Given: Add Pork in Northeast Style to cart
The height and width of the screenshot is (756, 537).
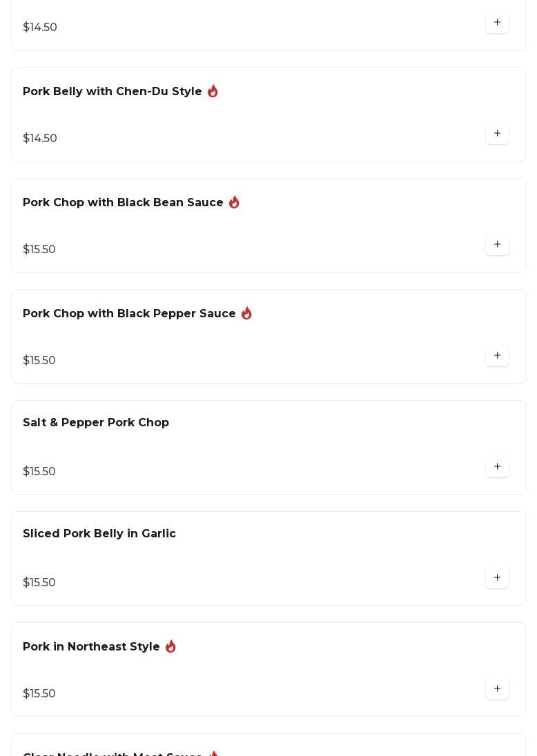Looking at the screenshot, I should pyautogui.click(x=497, y=688).
